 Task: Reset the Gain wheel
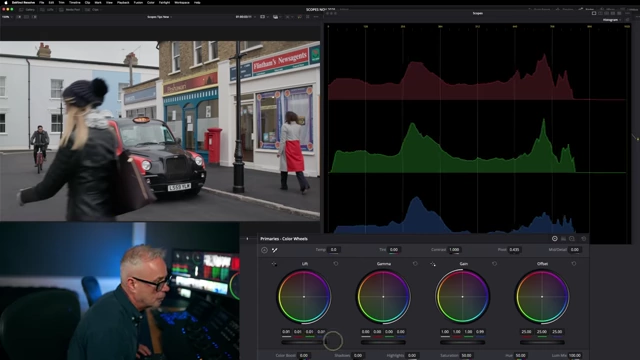tap(494, 264)
